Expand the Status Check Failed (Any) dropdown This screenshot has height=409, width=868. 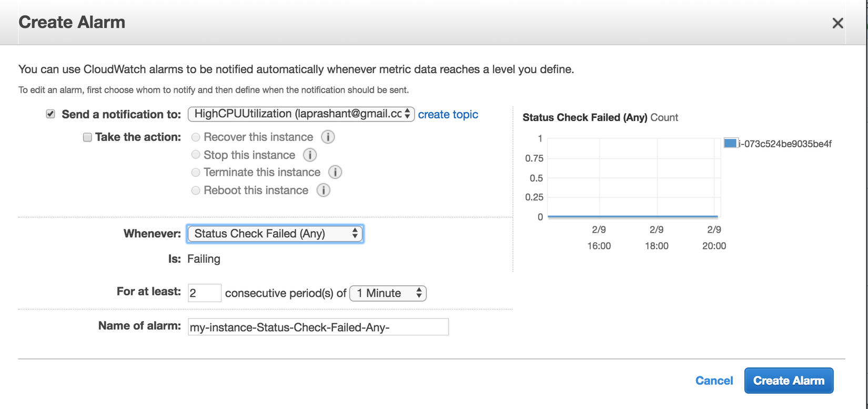275,234
